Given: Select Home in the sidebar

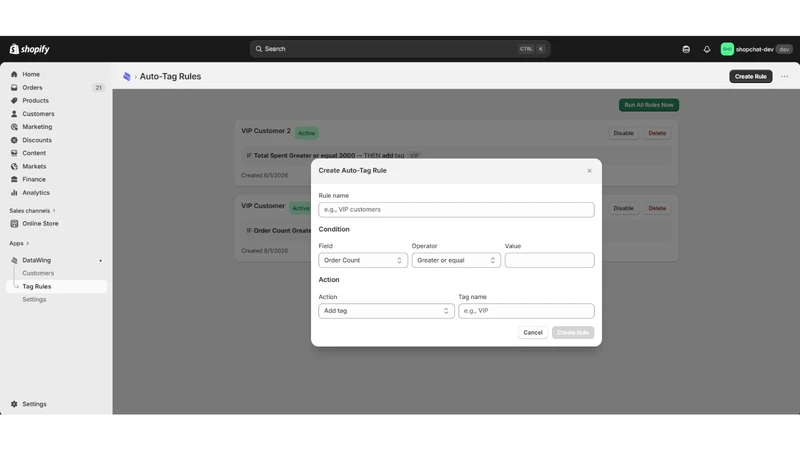Looking at the screenshot, I should point(31,74).
